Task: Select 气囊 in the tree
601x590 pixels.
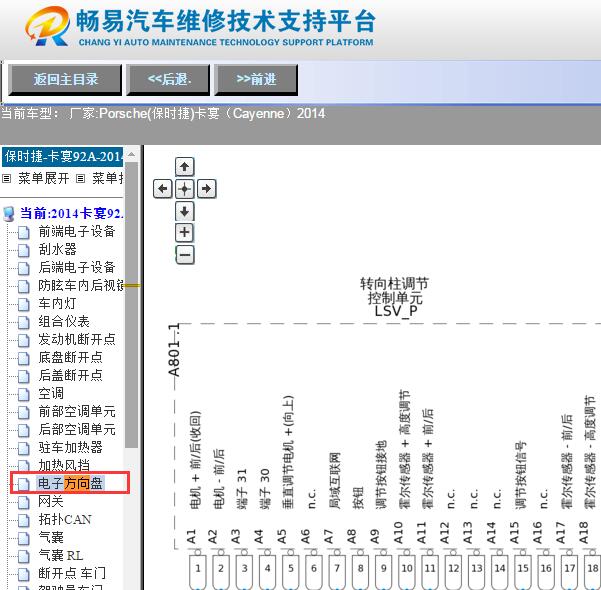Action: click(51, 537)
